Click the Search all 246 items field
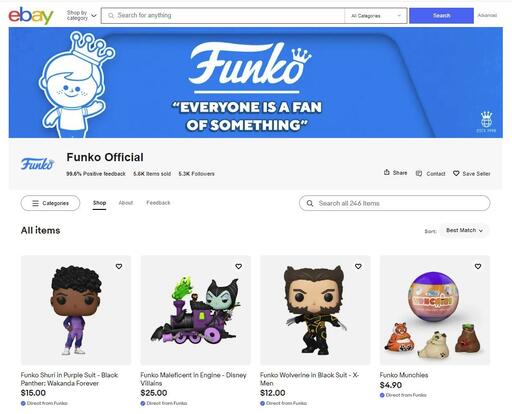The width and height of the screenshot is (512, 414). (395, 203)
